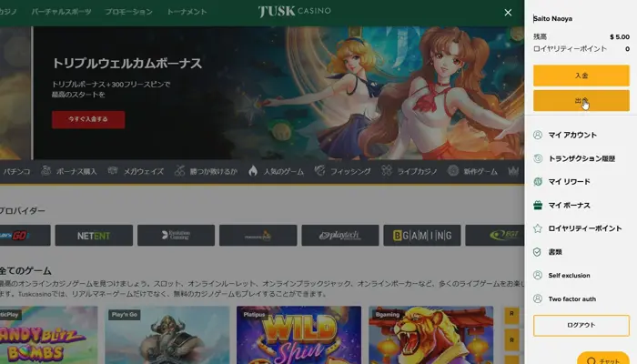Select the Evolution Gaming provider tile
Screen dimensions: 637x364
coord(176,235)
